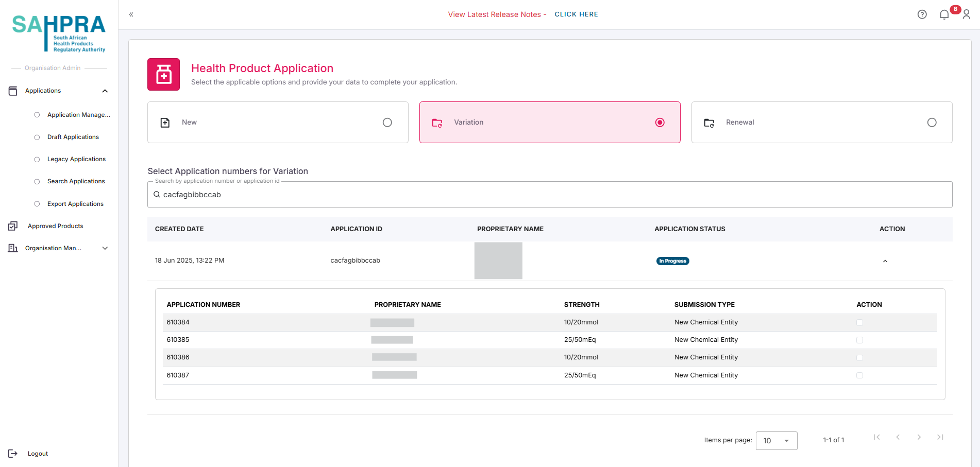
Task: Collapse the cacfagbibbccab application row
Action: pos(885,261)
